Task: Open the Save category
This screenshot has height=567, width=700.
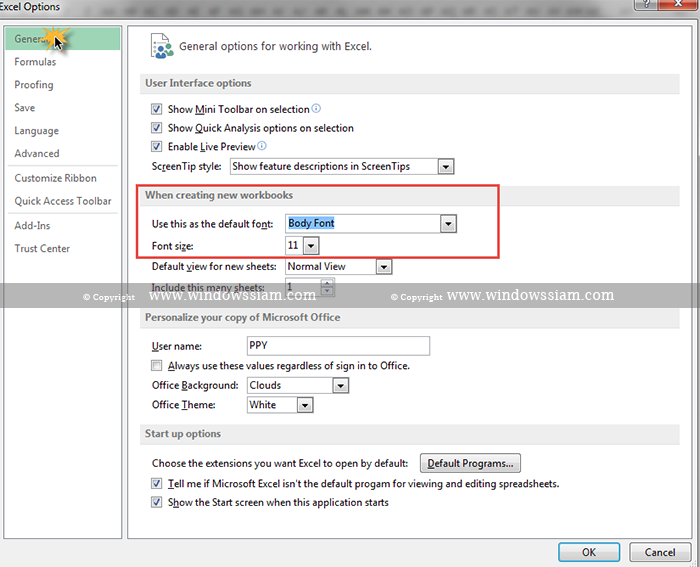Action: pos(25,108)
